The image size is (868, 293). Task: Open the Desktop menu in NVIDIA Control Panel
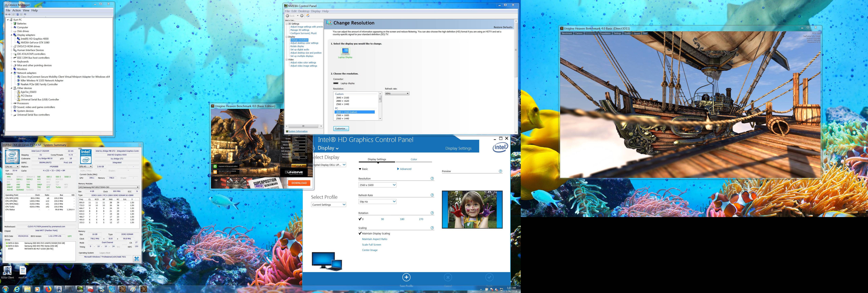coord(304,11)
